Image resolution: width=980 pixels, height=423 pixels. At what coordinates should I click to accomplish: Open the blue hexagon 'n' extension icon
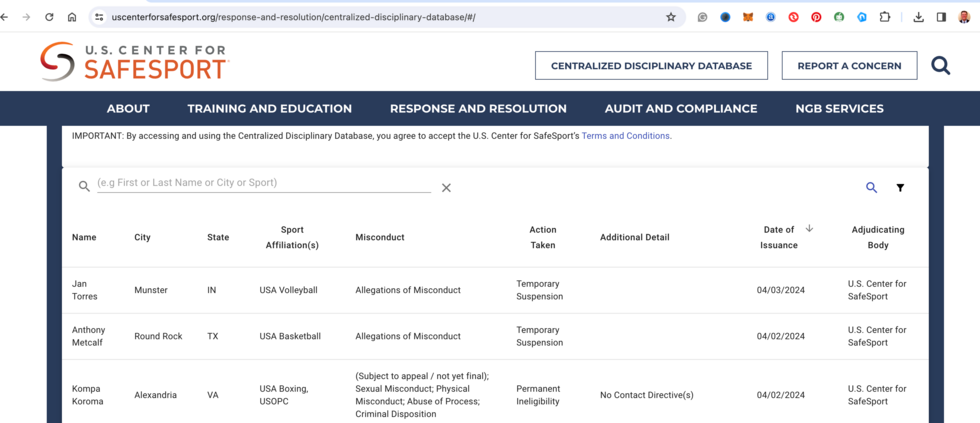(861, 17)
